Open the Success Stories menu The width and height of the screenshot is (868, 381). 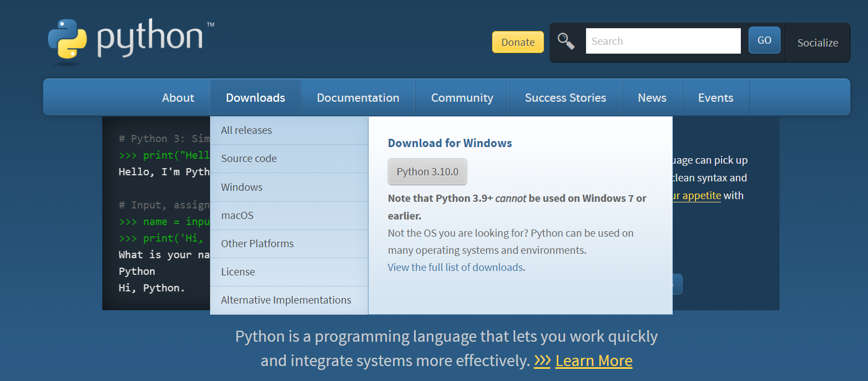coord(565,98)
